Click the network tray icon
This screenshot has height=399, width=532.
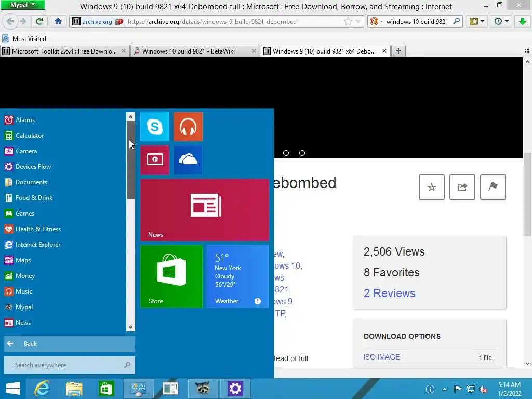click(471, 389)
